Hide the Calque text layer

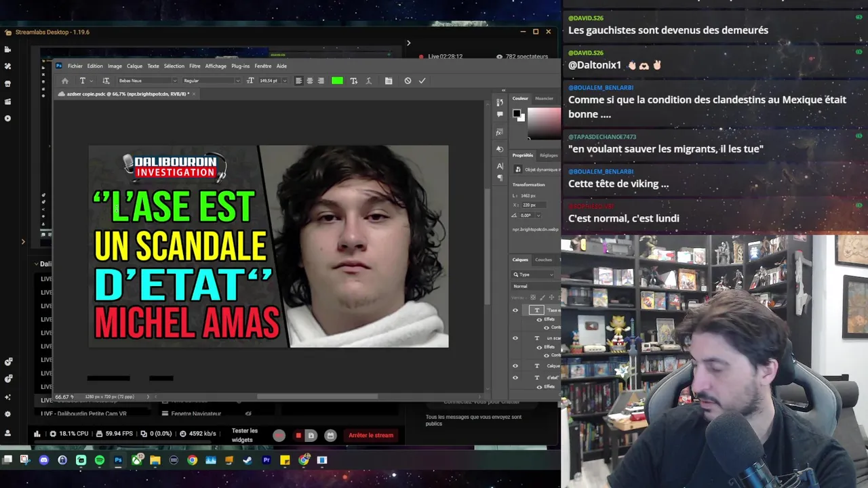click(x=515, y=366)
